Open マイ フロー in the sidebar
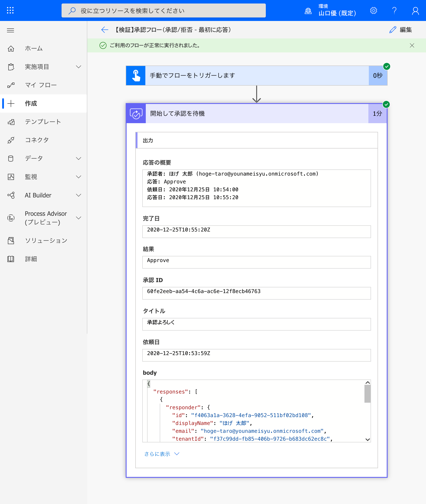 click(41, 85)
